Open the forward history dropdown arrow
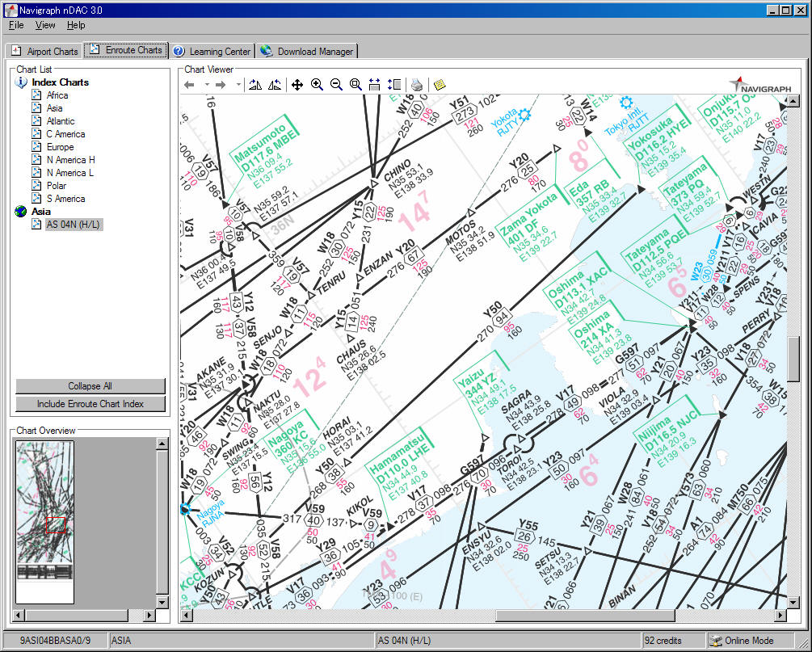Image resolution: width=812 pixels, height=652 pixels. (x=238, y=85)
